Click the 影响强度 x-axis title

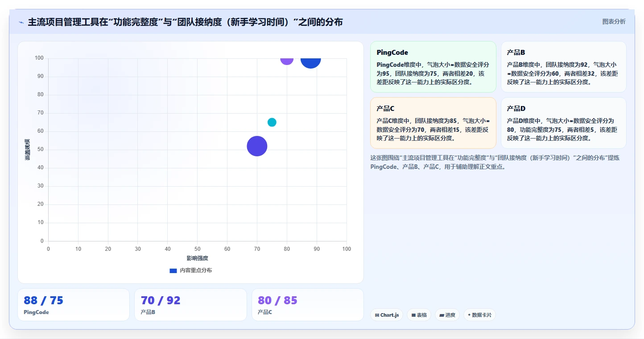point(197,258)
